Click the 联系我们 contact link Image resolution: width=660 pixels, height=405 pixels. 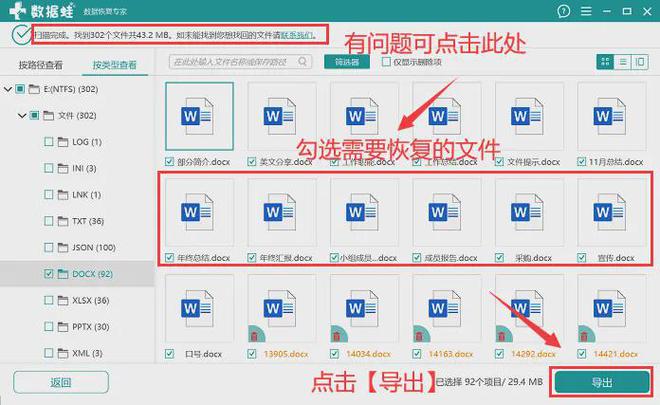[x=297, y=35]
